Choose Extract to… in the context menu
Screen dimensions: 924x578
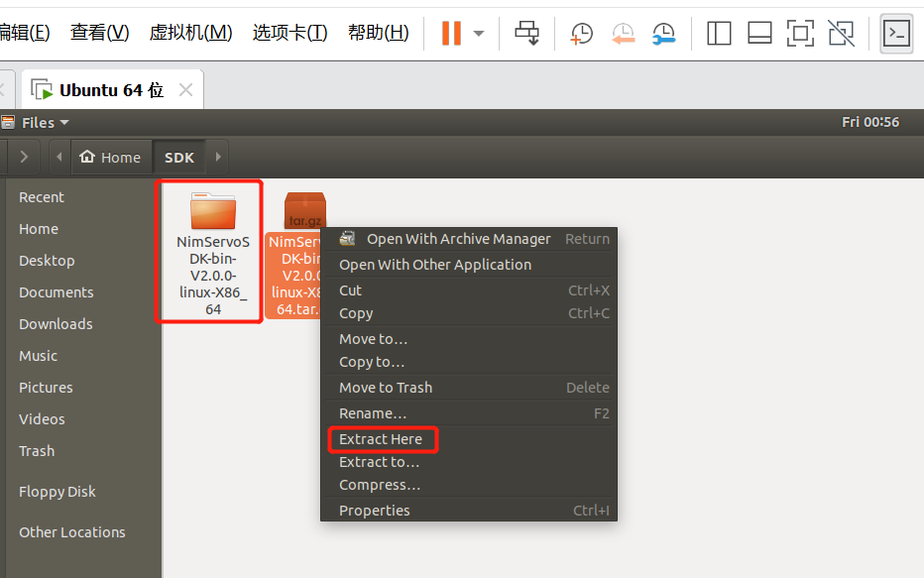(469, 463)
